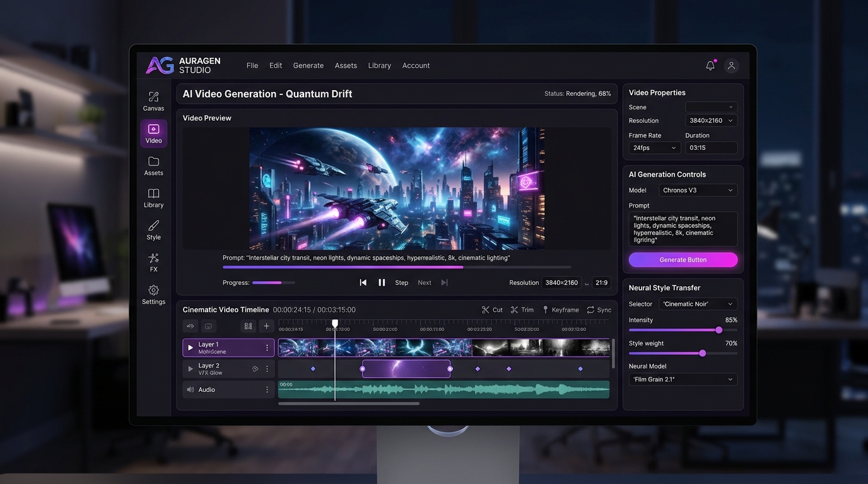Open the 24fps Frame Rate dropdown
Image resolution: width=868 pixels, height=484 pixels.
(x=654, y=148)
